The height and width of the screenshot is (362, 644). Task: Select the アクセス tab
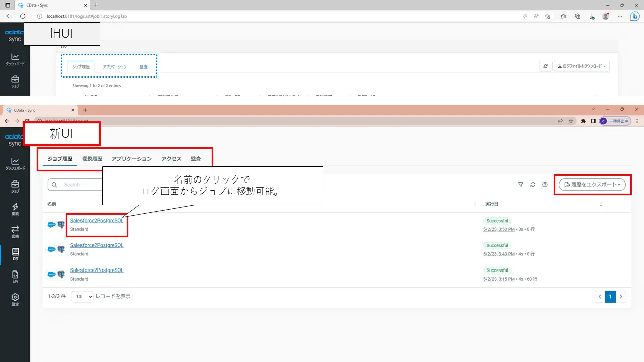pos(171,159)
